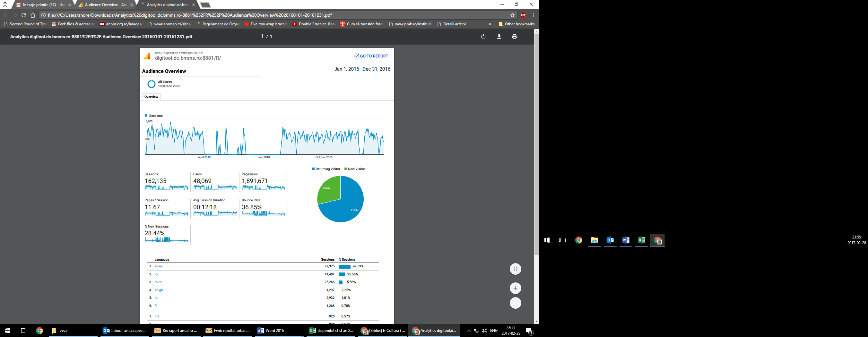Bookmark this page with star icon
The height and width of the screenshot is (337, 868).
513,15
